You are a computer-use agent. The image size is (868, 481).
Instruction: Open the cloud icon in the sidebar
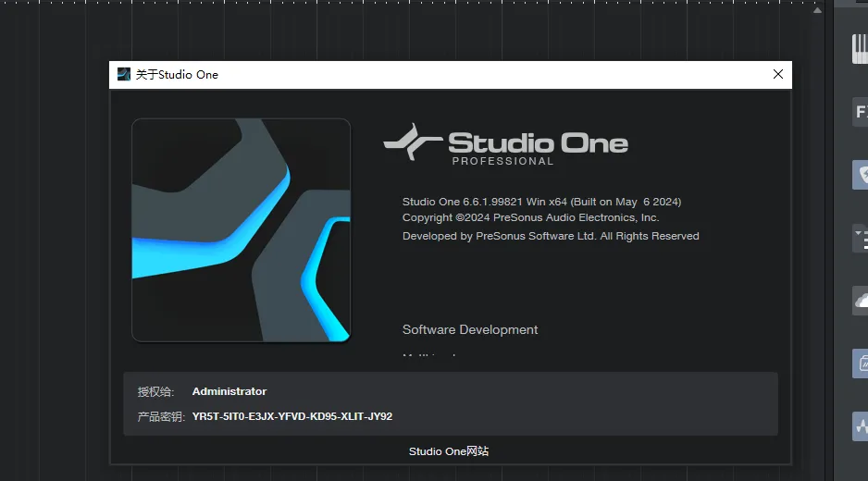(861, 301)
